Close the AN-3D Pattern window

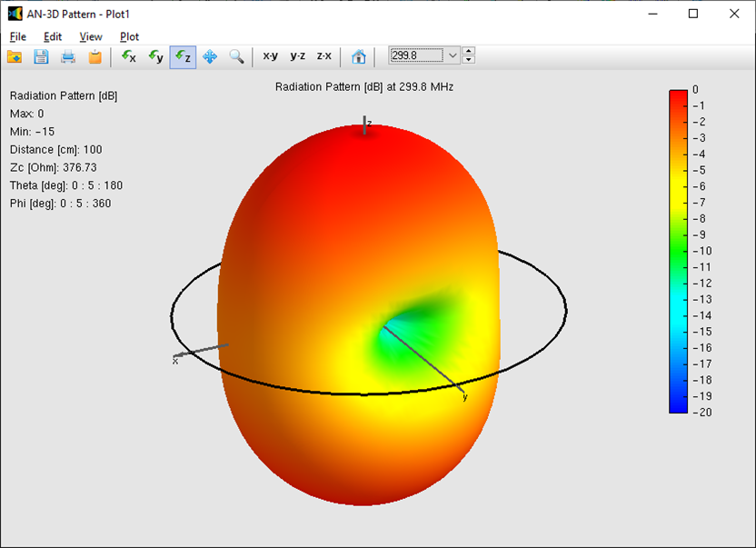click(734, 14)
